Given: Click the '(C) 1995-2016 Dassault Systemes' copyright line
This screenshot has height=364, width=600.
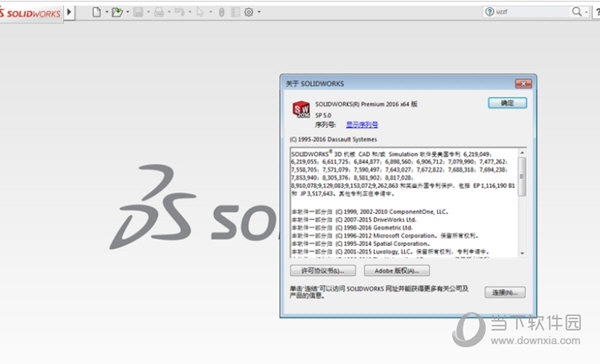Looking at the screenshot, I should coord(333,139).
